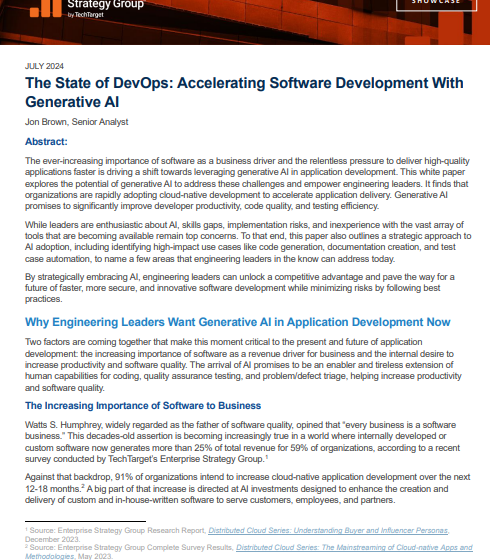Click the footnote text 'December 2023.'
Screen dimensions: 490x560
click(52, 539)
